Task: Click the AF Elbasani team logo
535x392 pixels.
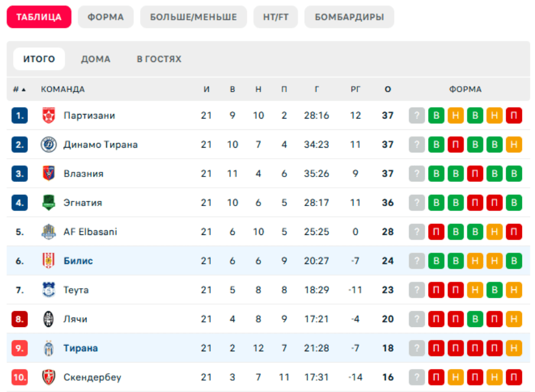Action: [x=48, y=232]
